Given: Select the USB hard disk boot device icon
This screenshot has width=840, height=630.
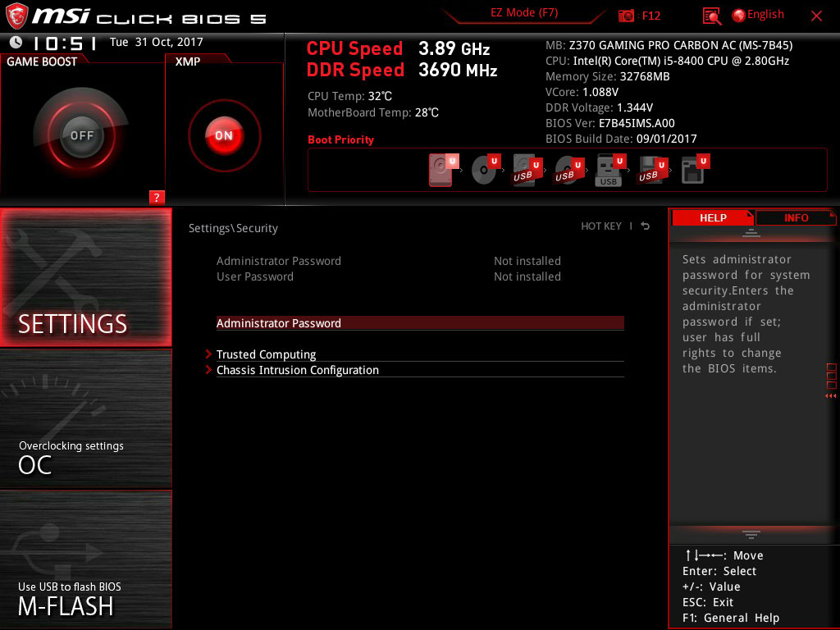Looking at the screenshot, I should coord(526,170).
